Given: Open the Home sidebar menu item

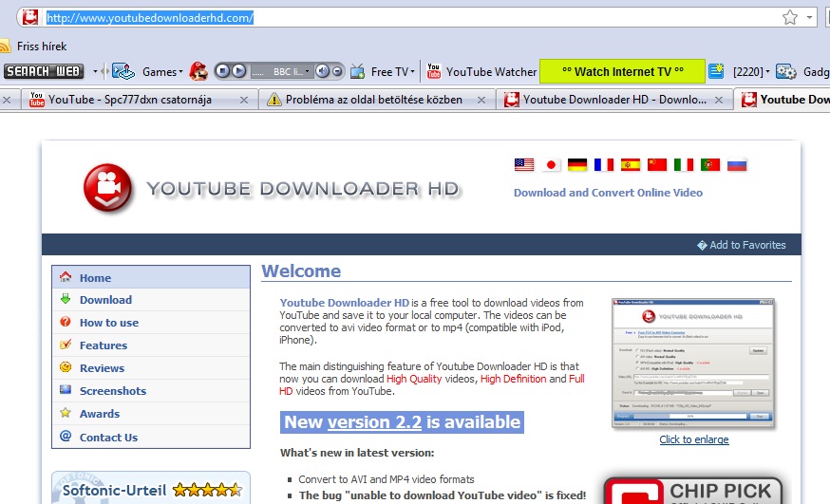Looking at the screenshot, I should tap(151, 277).
